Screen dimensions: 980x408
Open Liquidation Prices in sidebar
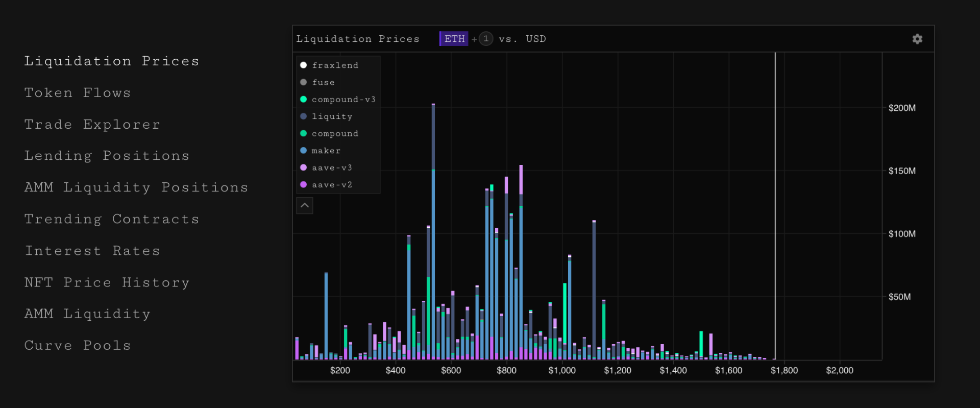(112, 61)
